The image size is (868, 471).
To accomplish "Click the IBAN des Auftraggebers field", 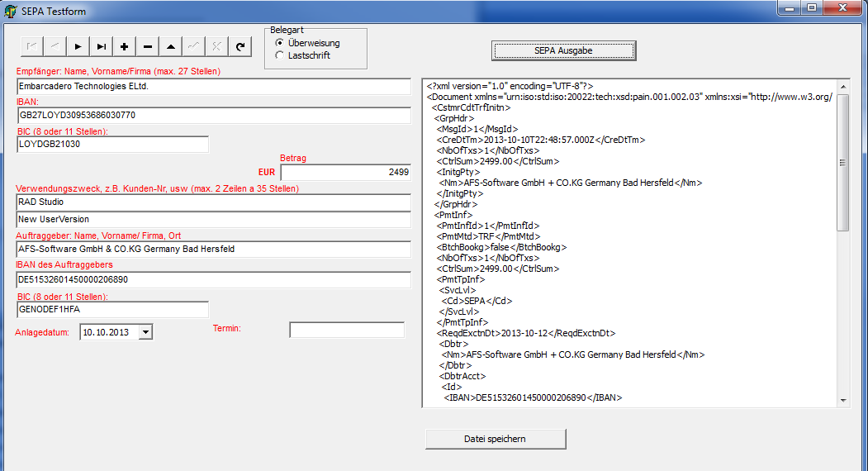I will pyautogui.click(x=214, y=280).
